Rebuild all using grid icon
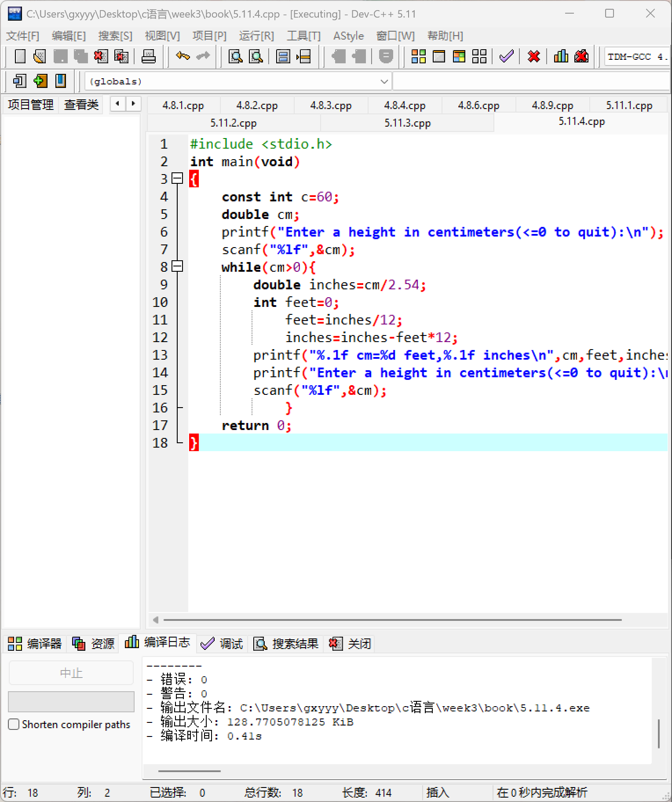Viewport: 672px width, 802px height. [x=479, y=56]
